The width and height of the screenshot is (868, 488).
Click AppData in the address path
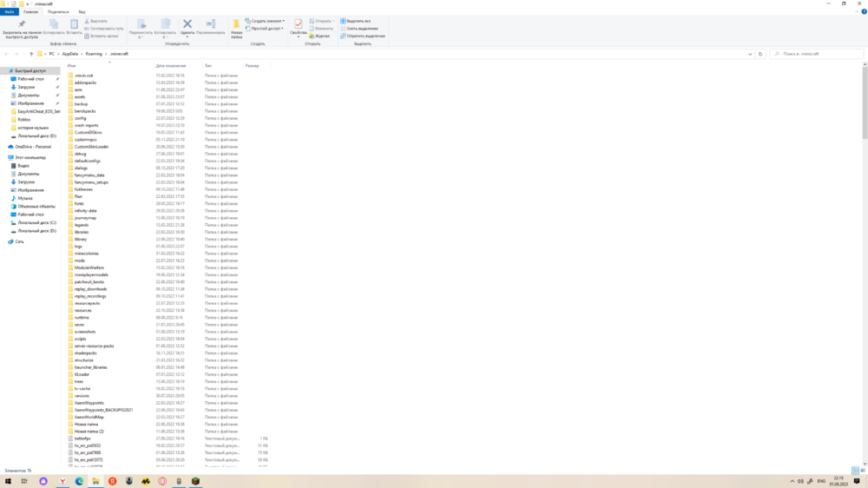pos(69,54)
